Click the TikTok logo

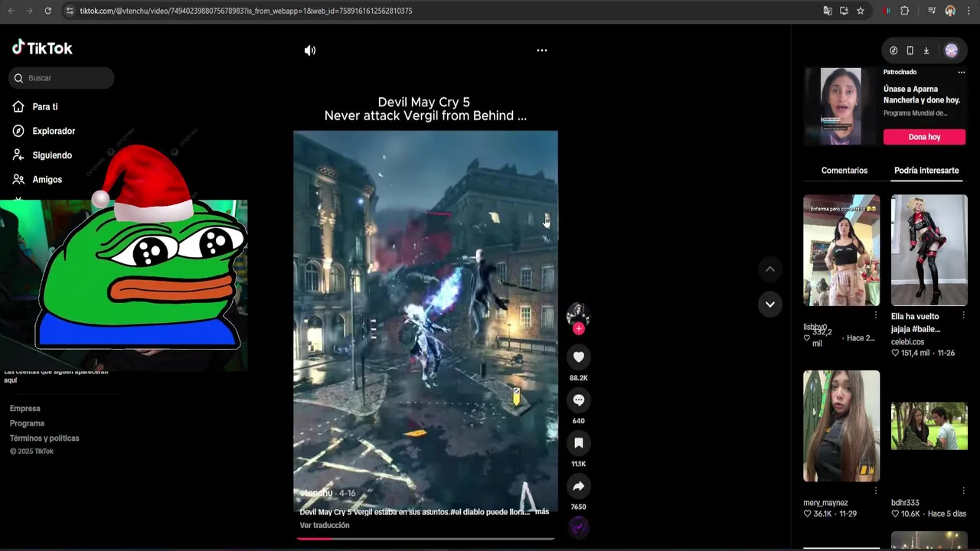(x=42, y=48)
